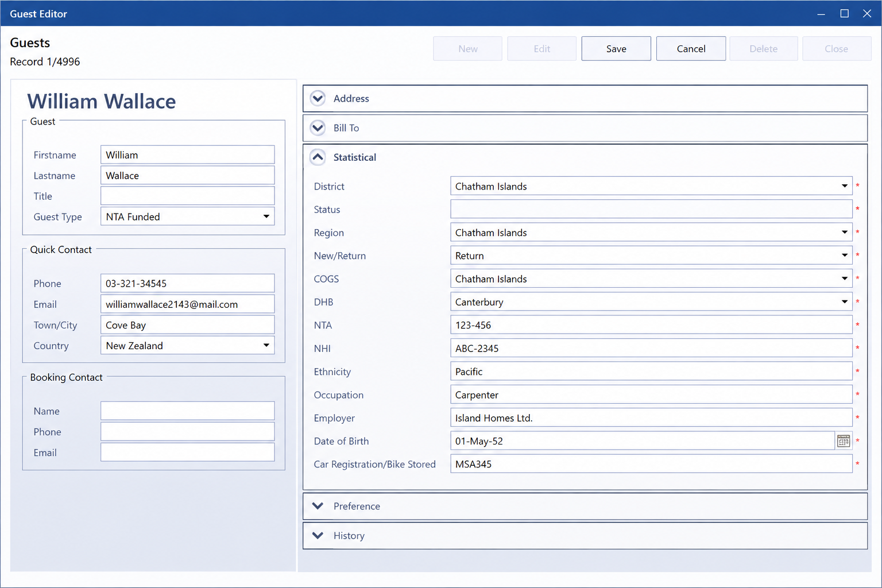The height and width of the screenshot is (588, 882).
Task: Click the William Wallace heading
Action: point(102,101)
